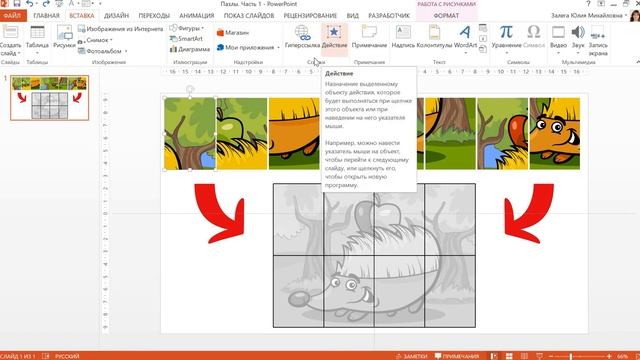
Task: Insert an equation with Уравнение
Action: [506, 39]
